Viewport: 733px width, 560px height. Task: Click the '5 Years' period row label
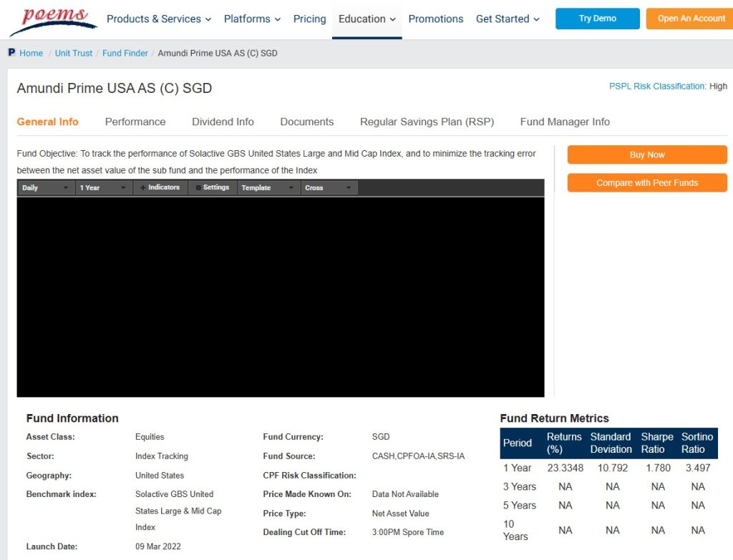(x=520, y=506)
